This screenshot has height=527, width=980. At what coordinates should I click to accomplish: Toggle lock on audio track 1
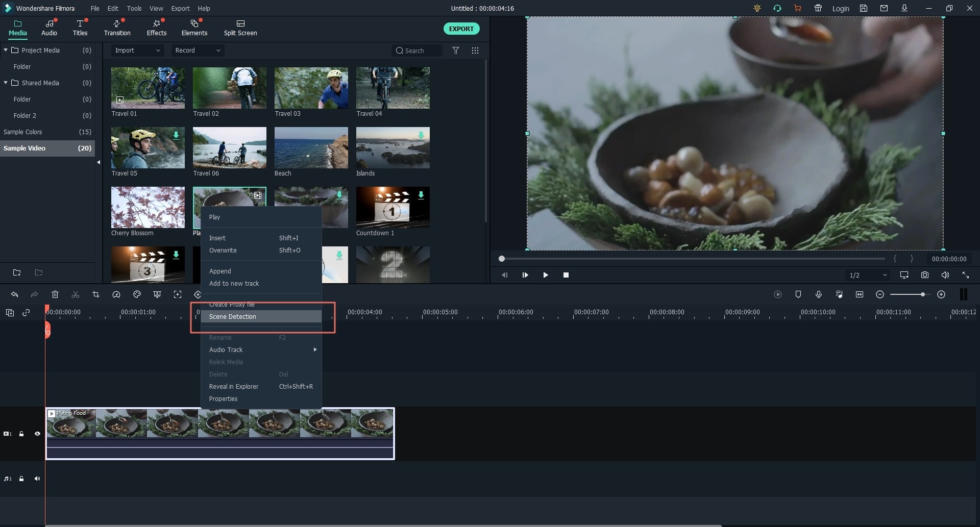pyautogui.click(x=21, y=479)
